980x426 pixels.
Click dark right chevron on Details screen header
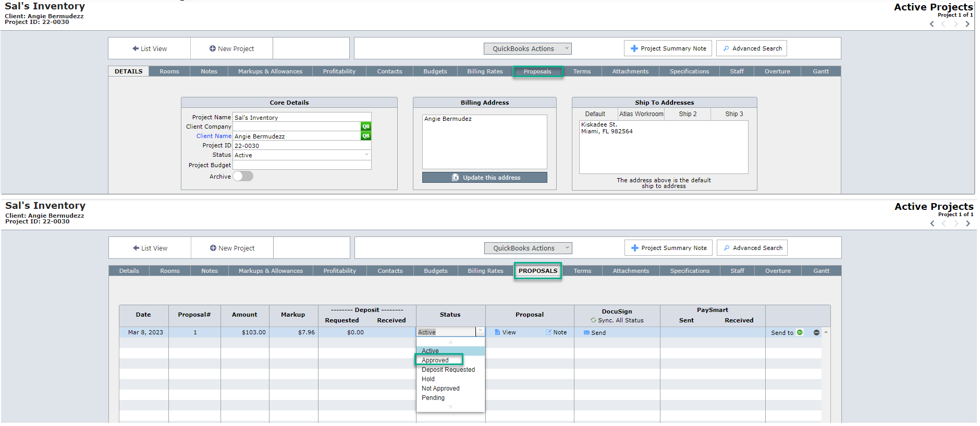(967, 24)
